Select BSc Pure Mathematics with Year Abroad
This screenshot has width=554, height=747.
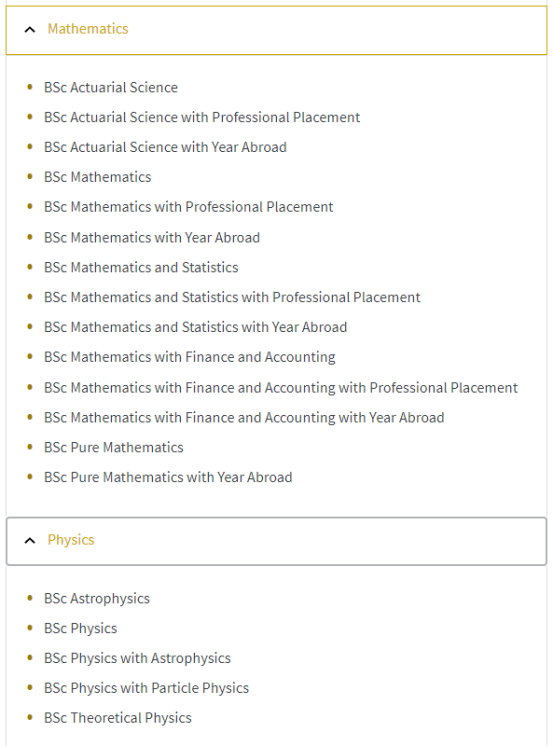coord(168,477)
